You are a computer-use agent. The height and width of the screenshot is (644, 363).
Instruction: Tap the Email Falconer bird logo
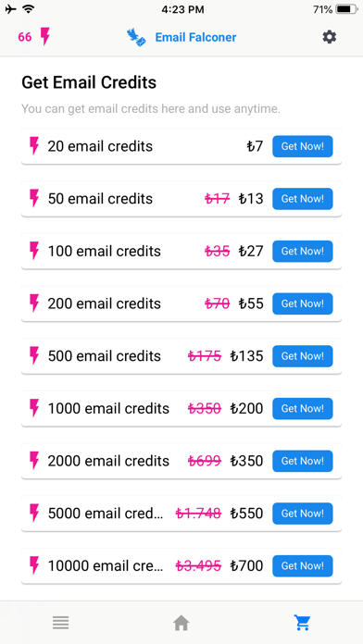point(136,37)
